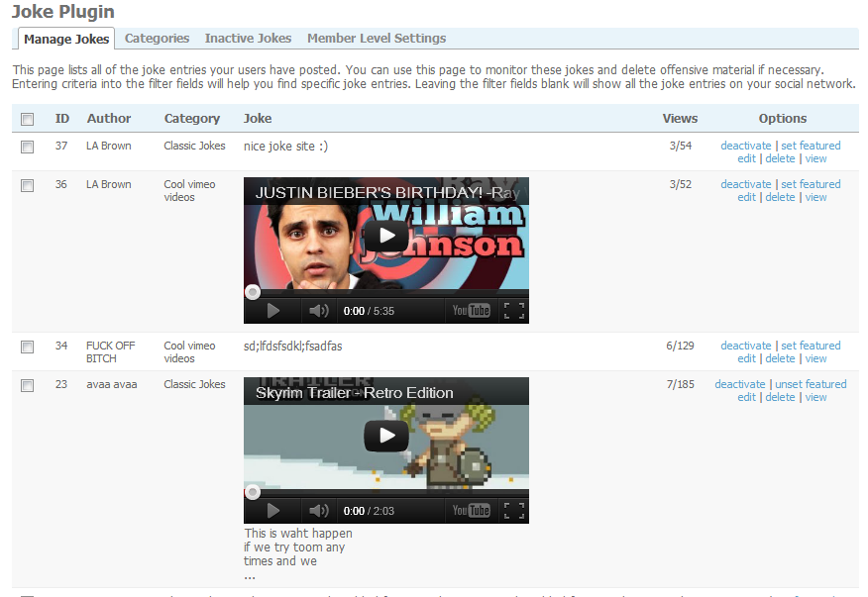Image resolution: width=868 pixels, height=597 pixels.
Task: Click the Skyrim Trailer-Retro Edition video title
Action: pos(355,393)
